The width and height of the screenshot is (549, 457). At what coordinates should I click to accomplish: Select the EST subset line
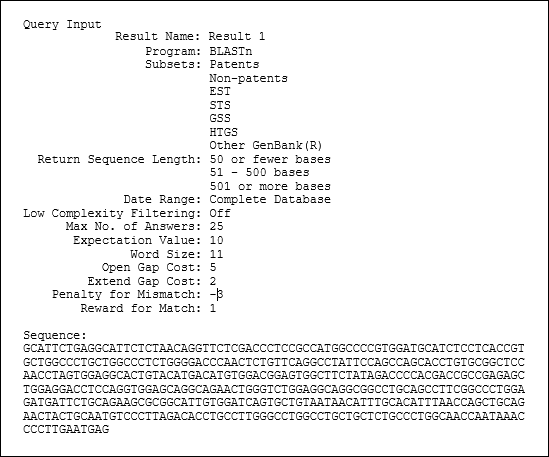pyautogui.click(x=220, y=91)
